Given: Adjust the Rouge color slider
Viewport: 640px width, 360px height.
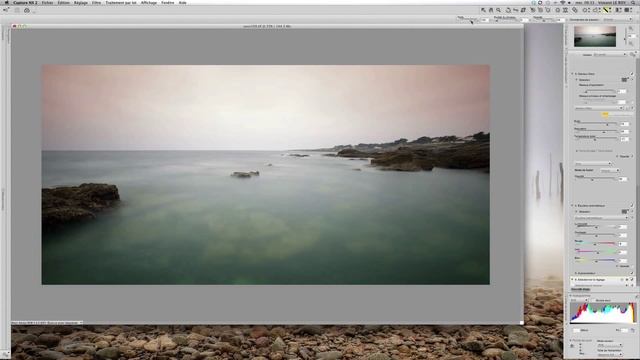Looking at the screenshot, I should [x=596, y=244].
